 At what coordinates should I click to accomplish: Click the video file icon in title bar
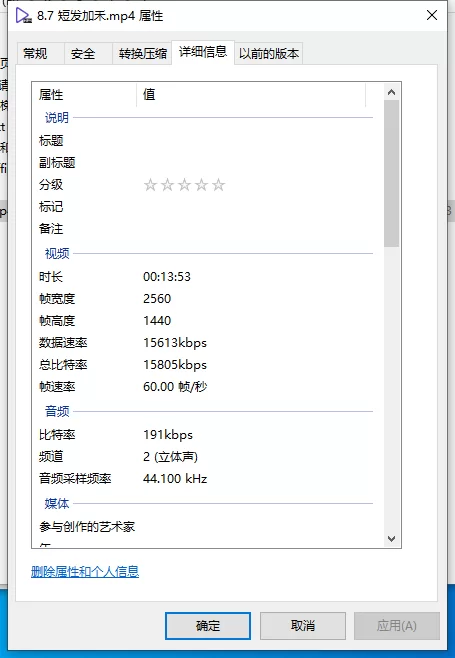pos(24,16)
